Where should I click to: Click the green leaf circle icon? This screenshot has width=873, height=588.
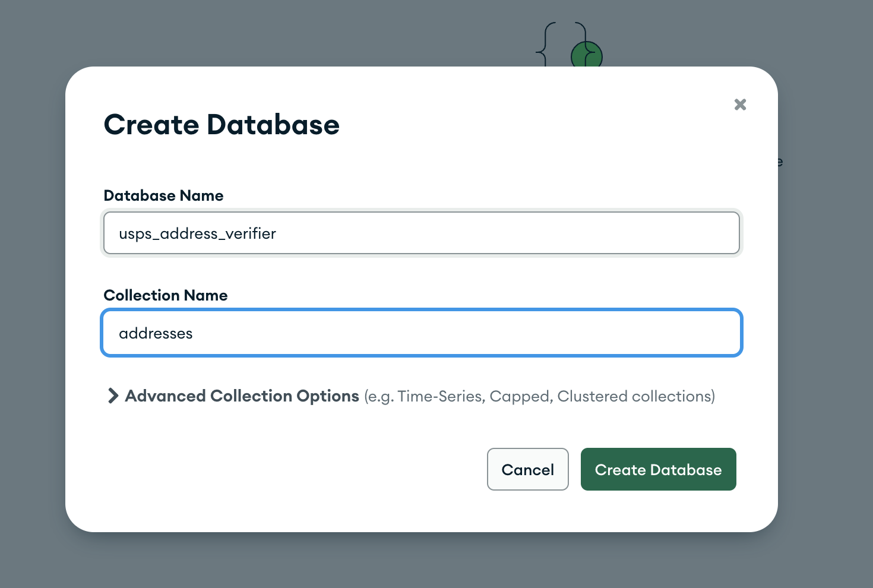click(587, 55)
